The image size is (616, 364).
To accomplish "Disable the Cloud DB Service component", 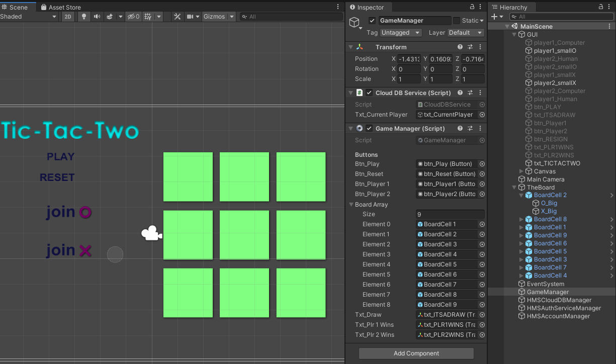I will tap(369, 93).
